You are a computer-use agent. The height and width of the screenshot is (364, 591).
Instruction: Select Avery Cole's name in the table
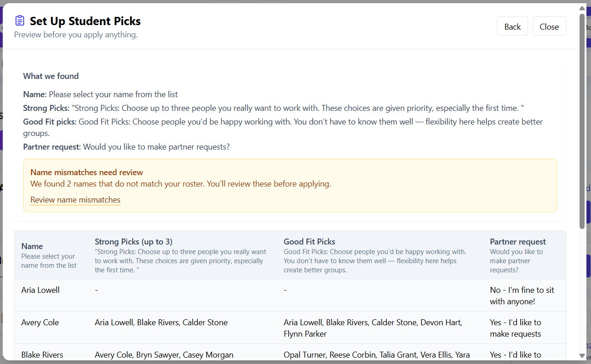pos(40,322)
